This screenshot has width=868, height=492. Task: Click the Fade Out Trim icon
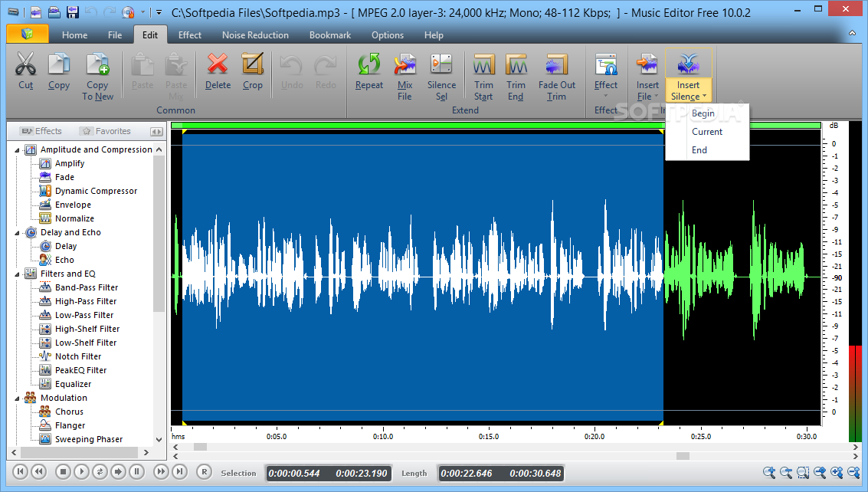point(556,65)
